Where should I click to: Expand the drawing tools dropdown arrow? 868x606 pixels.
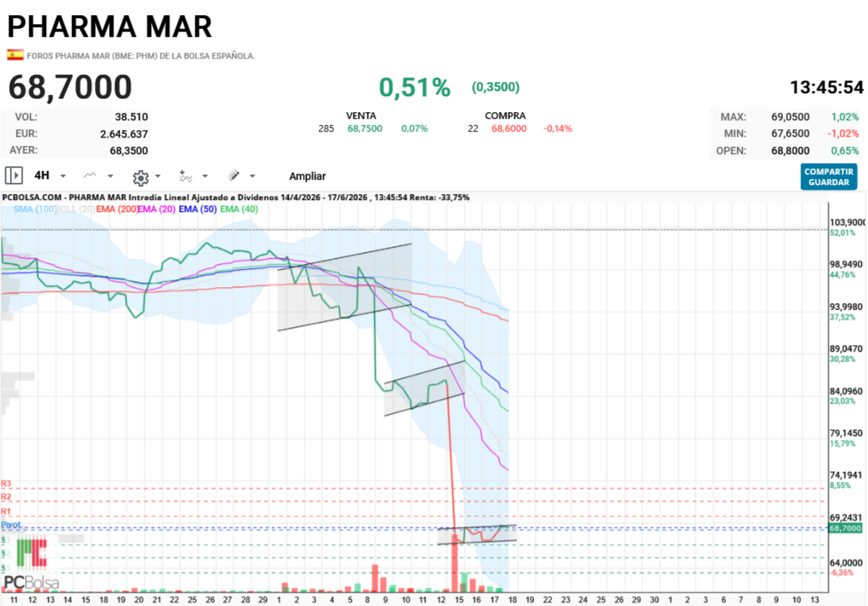click(253, 176)
